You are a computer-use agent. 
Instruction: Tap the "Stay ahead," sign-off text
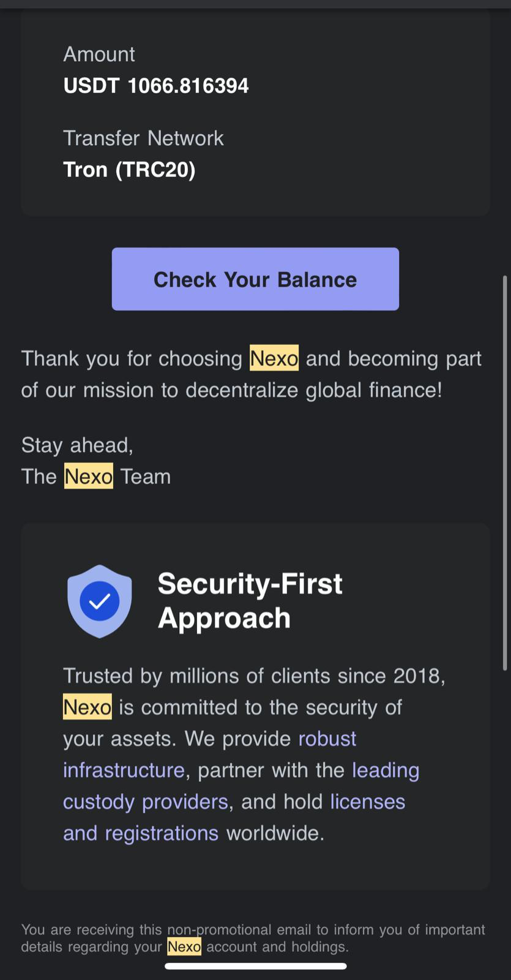pyautogui.click(x=77, y=445)
